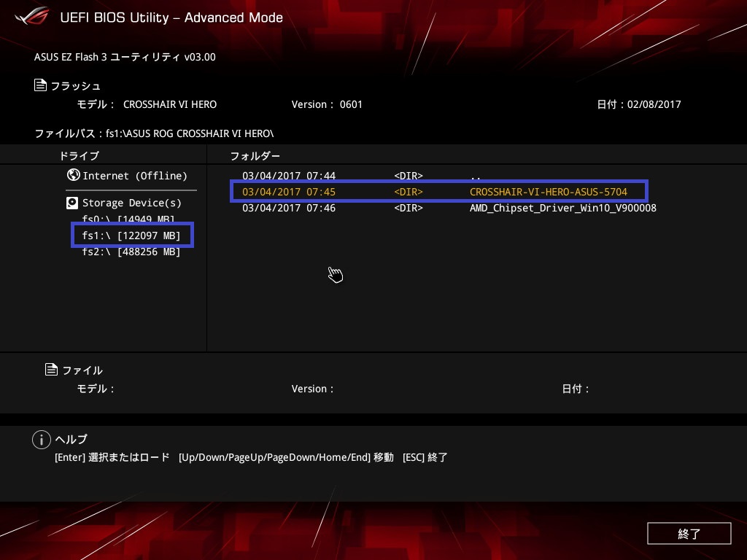Click the フラッシュ section heading

pos(76,86)
